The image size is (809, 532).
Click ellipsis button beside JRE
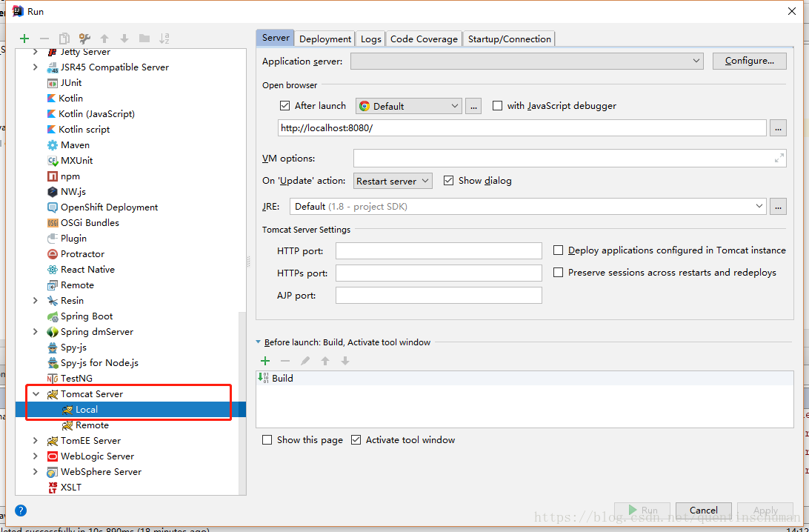coord(778,207)
